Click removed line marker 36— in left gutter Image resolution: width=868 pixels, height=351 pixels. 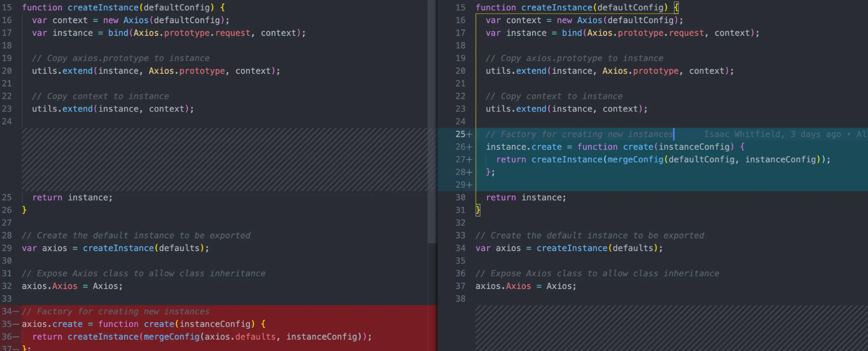(10, 337)
